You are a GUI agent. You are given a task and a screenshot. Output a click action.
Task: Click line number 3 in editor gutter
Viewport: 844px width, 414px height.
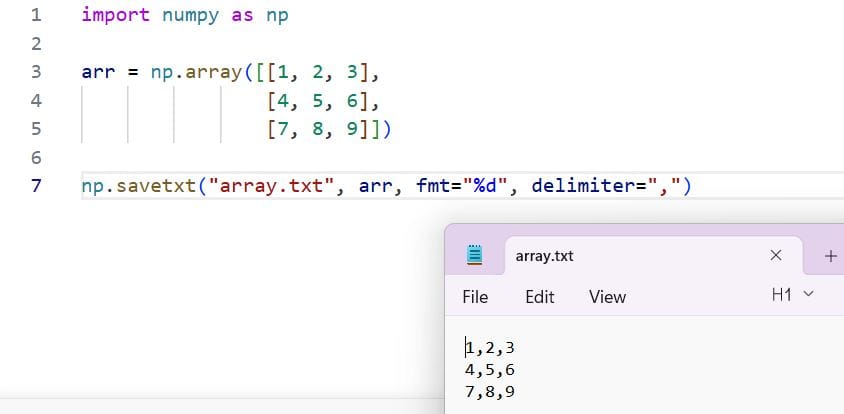[36, 72]
